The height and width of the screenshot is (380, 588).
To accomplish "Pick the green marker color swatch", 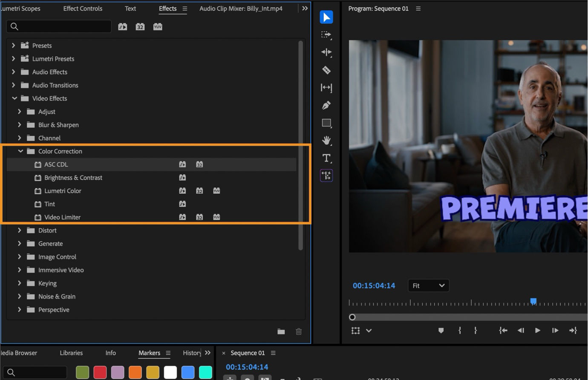I will 82,372.
